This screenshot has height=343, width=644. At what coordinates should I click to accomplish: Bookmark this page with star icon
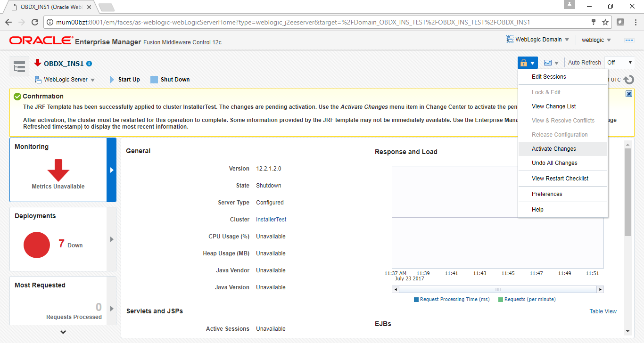(x=605, y=22)
